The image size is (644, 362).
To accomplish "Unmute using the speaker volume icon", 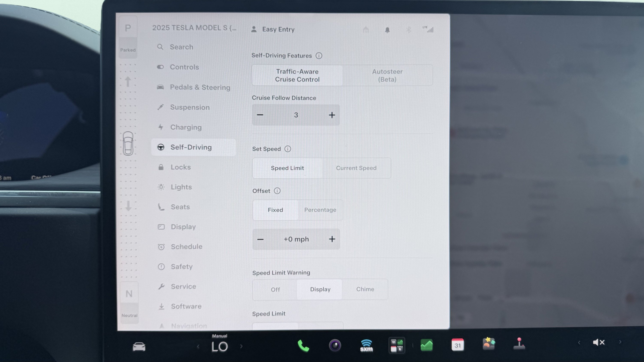I will [x=599, y=342].
